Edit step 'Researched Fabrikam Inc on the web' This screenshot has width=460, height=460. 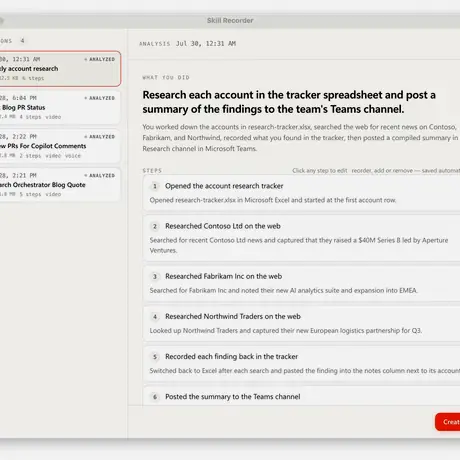tap(302, 283)
